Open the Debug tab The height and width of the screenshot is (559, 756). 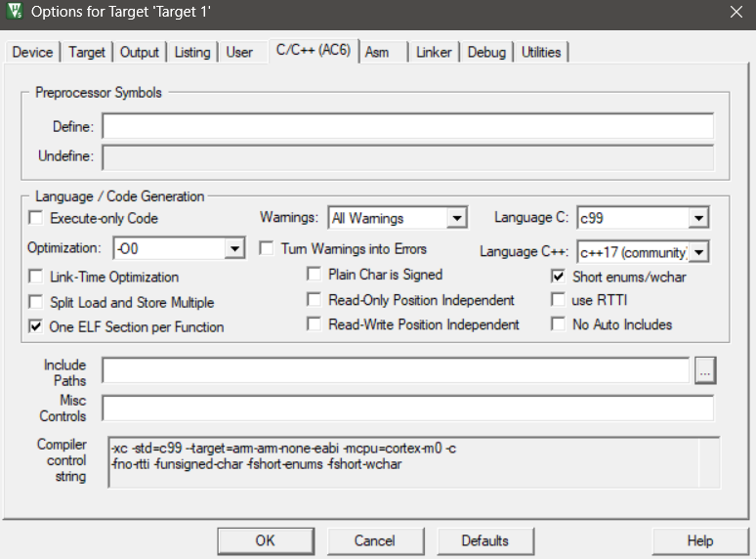[x=486, y=52]
